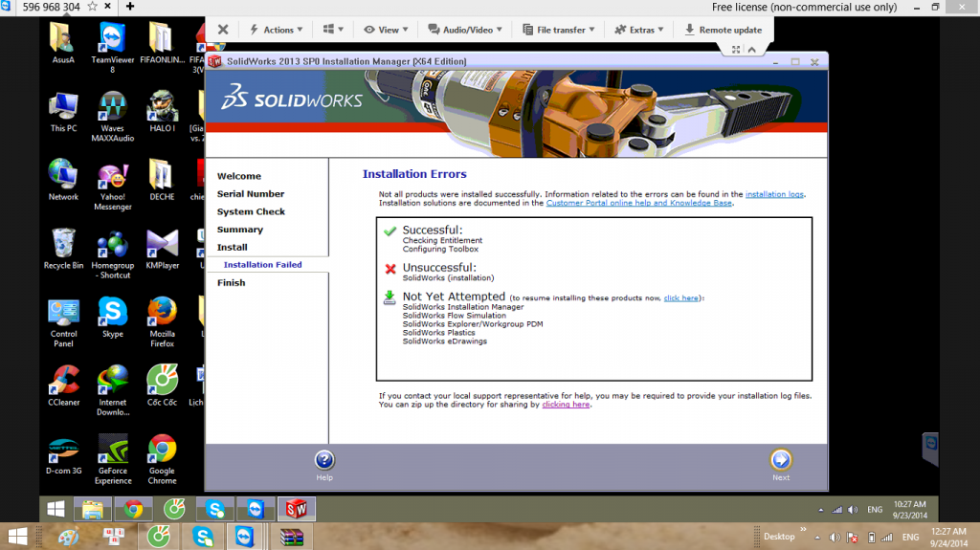
Task: Open Google Chrome desktop shortcut
Action: pos(162,459)
